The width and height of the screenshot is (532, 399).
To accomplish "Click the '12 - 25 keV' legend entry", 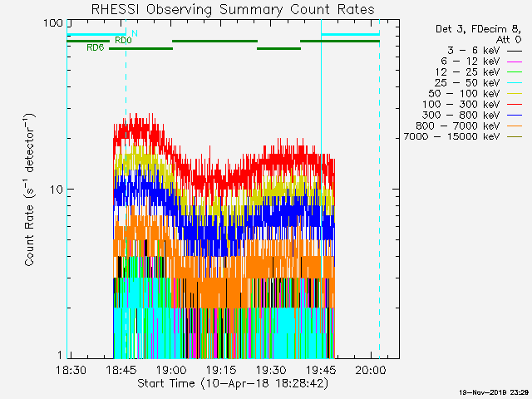I will tap(467, 72).
